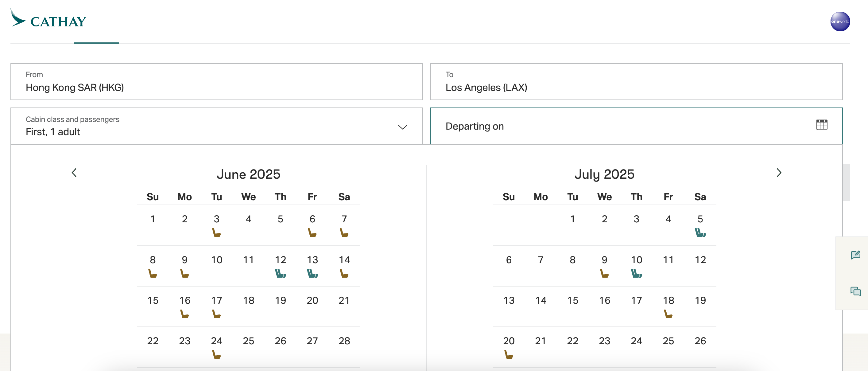Choose July 7 date

[541, 260]
